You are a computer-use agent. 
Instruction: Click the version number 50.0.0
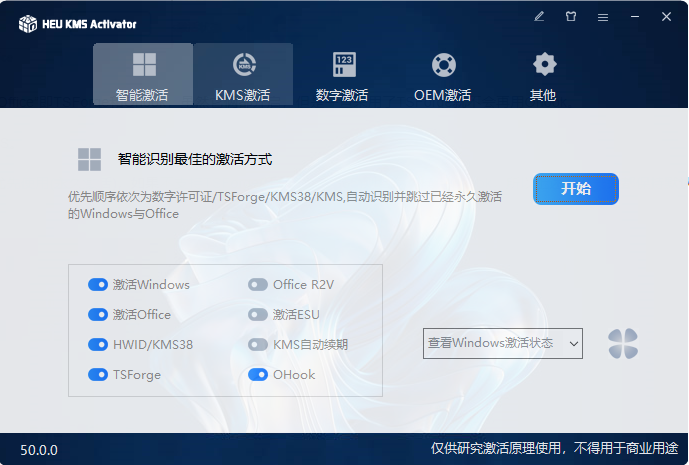[x=39, y=450]
